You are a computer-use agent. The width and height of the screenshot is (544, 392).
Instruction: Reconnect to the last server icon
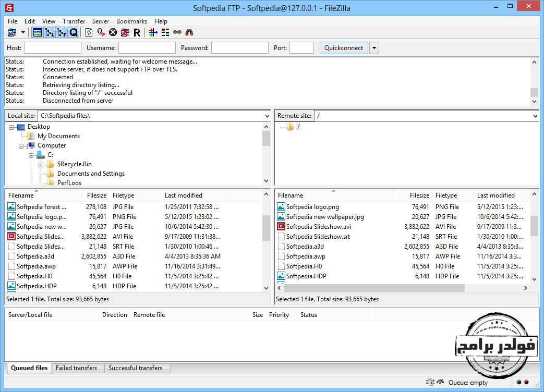point(137,33)
